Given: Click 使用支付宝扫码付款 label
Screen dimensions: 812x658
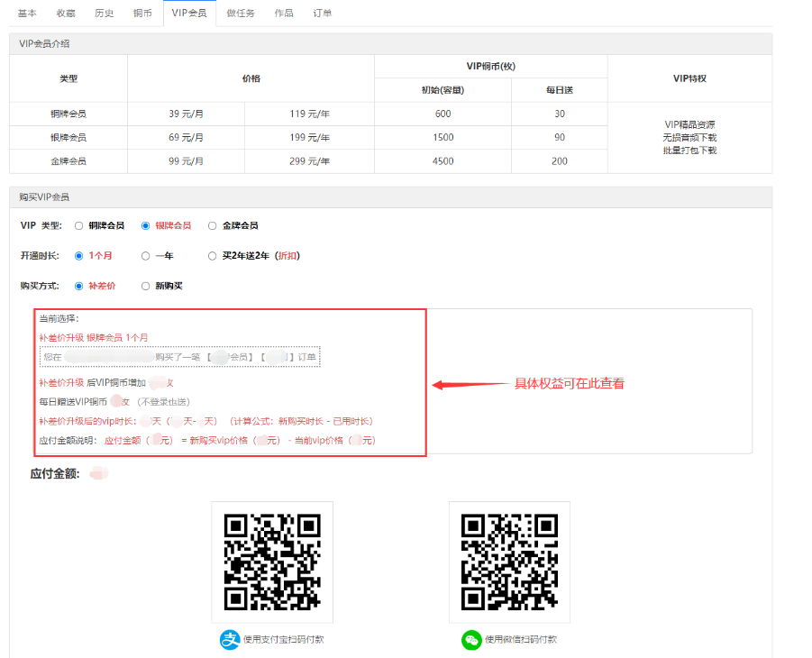Looking at the screenshot, I should (283, 639).
